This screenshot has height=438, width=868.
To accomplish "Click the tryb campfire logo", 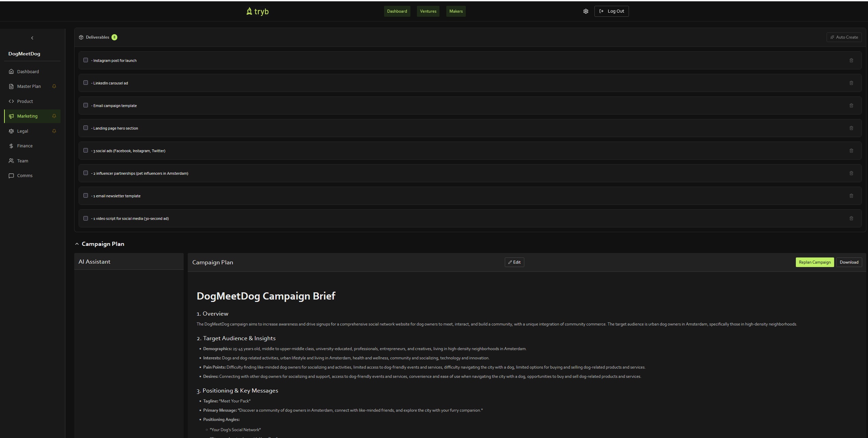I will point(257,11).
